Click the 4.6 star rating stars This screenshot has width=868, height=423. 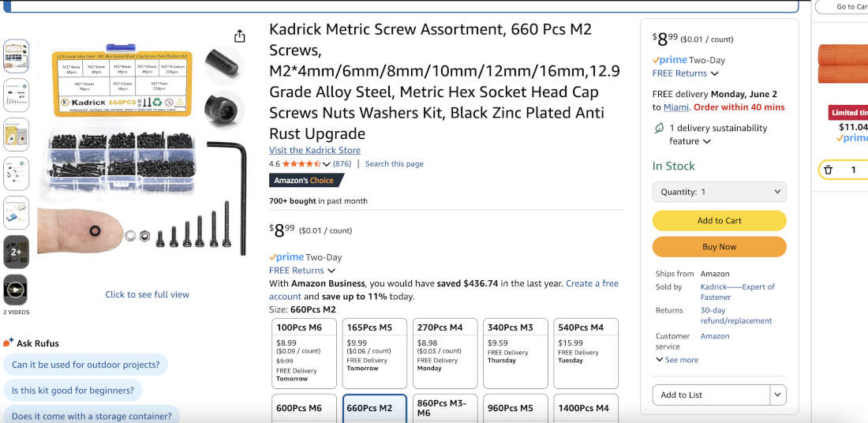click(x=301, y=164)
